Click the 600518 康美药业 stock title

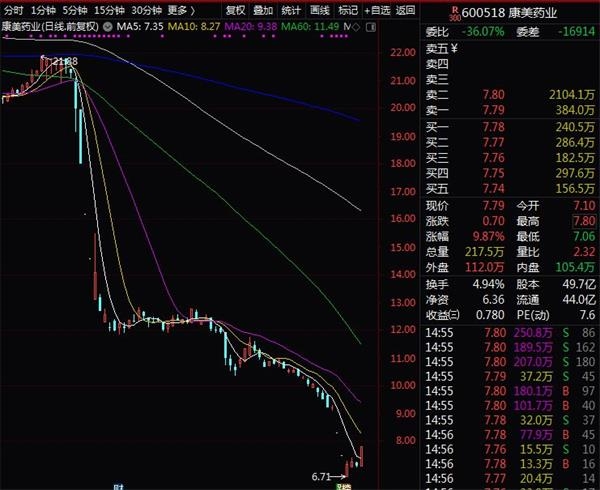coord(509,13)
